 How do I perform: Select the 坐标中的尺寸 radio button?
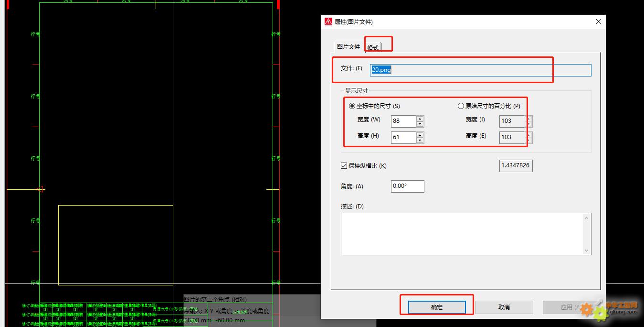[x=352, y=106]
